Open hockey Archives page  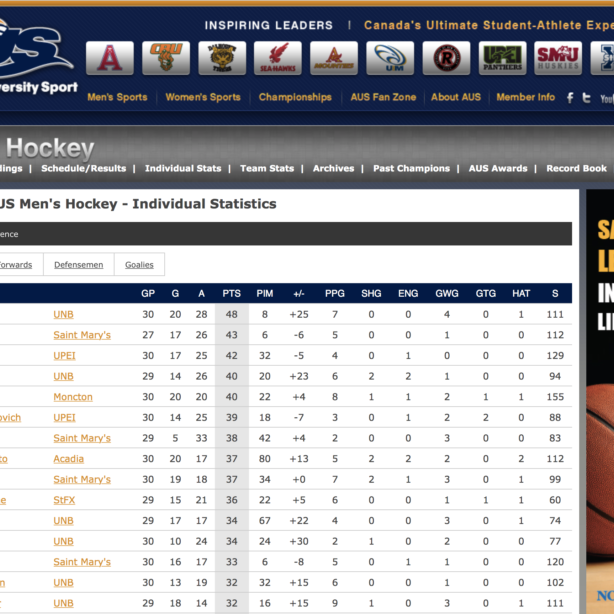point(333,168)
